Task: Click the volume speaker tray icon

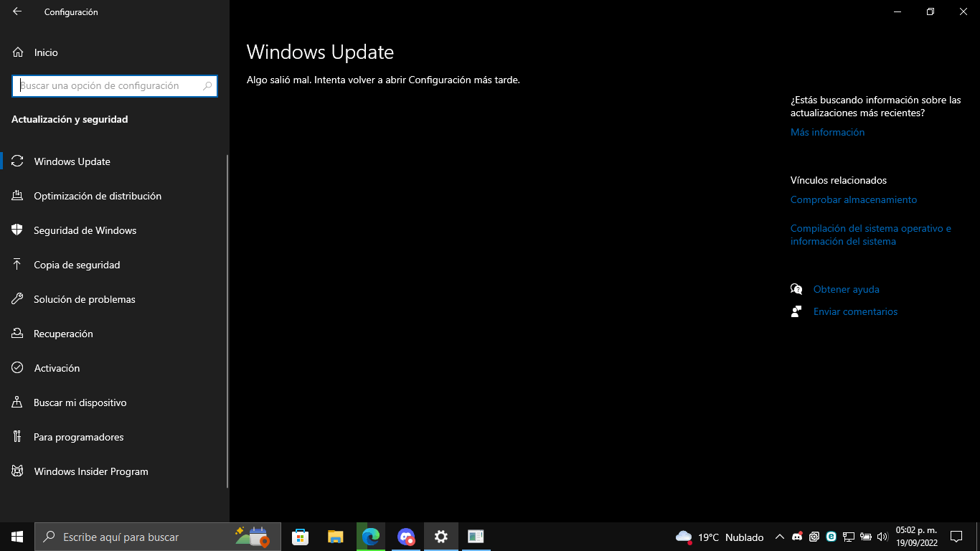Action: click(882, 537)
